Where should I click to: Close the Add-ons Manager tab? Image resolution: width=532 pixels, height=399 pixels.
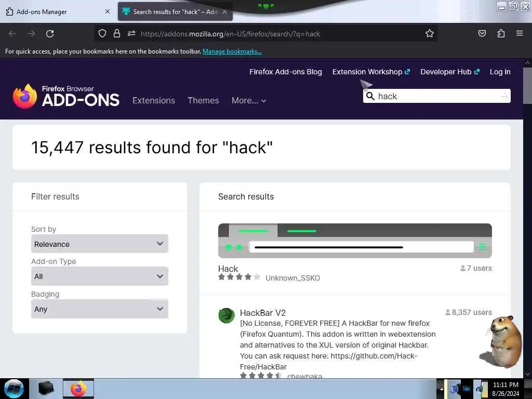coord(108,11)
